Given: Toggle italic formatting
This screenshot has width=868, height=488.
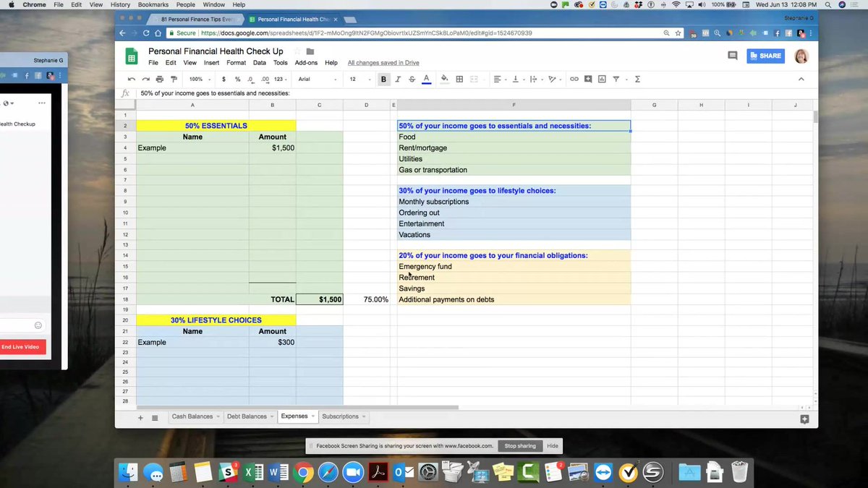Looking at the screenshot, I should point(398,79).
